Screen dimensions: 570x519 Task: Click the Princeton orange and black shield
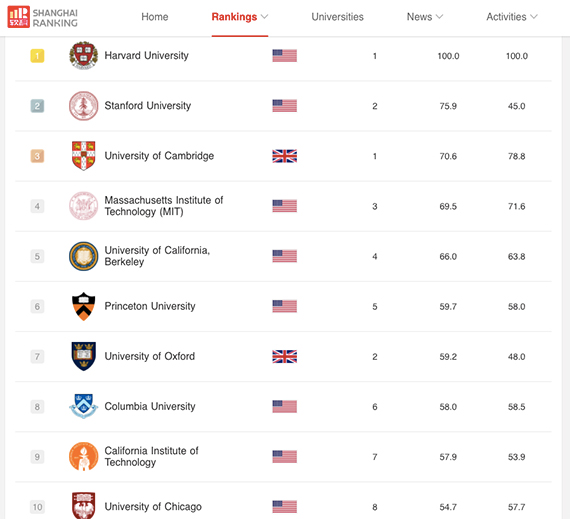84,306
